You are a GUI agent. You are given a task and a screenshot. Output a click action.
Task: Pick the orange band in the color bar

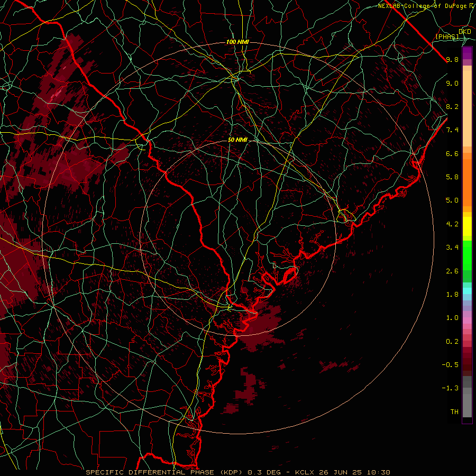point(467,182)
